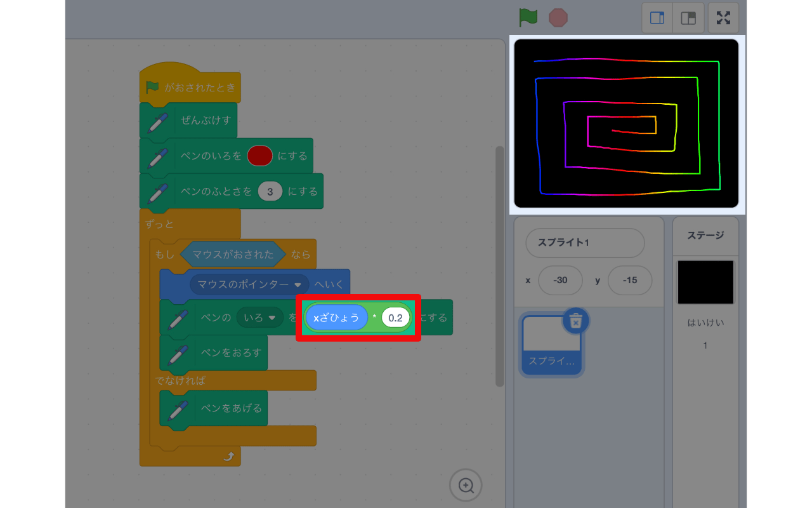Screen dimensions: 812x508
Task: Click the ペンをあげる block
Action: pos(213,408)
